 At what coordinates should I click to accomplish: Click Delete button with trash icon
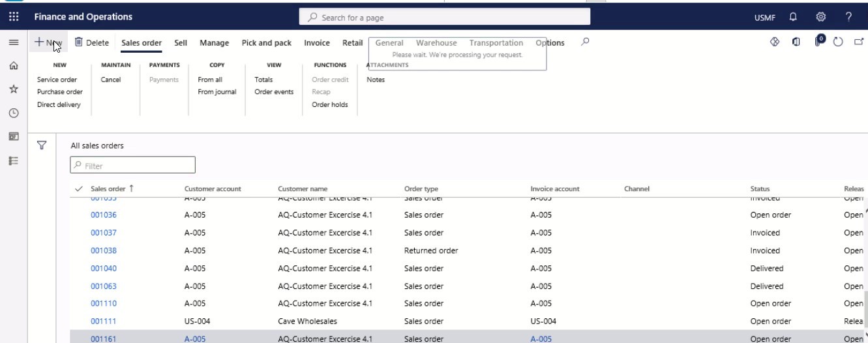92,42
